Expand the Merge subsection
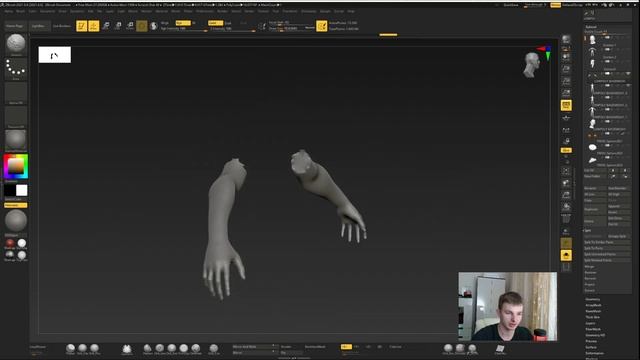Image resolution: width=640 pixels, height=360 pixels. (589, 267)
